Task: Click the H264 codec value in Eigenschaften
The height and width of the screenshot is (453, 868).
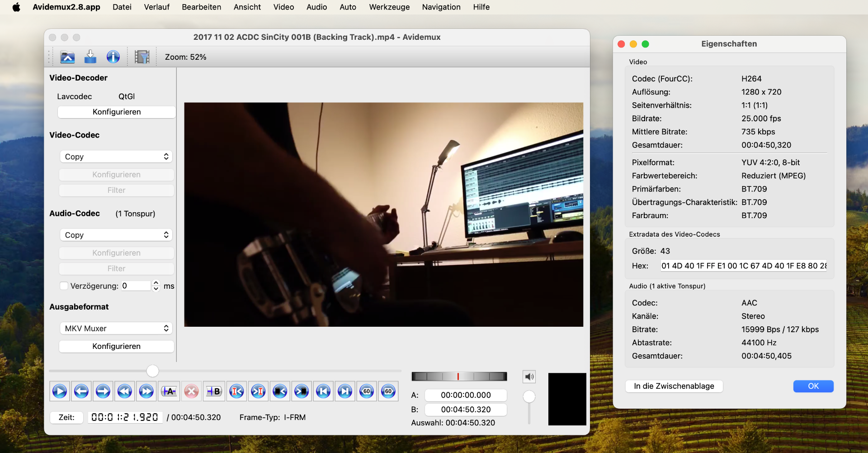Action: [751, 79]
